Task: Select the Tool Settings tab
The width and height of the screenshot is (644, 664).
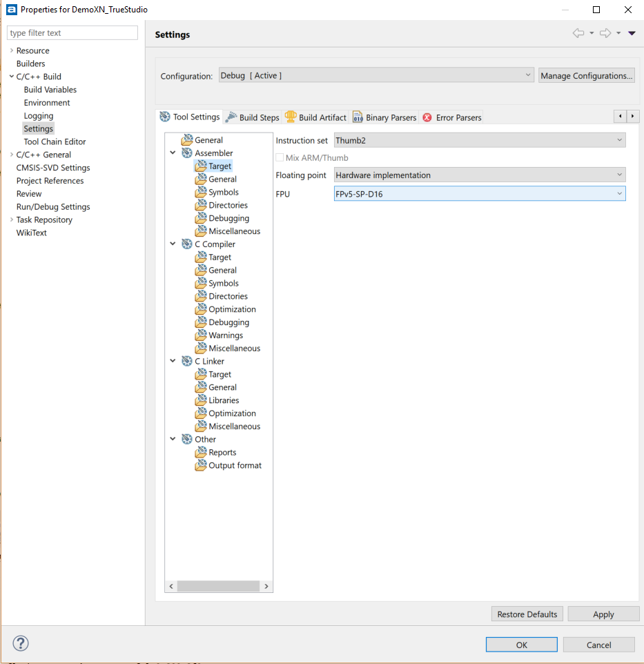Action: [190, 117]
